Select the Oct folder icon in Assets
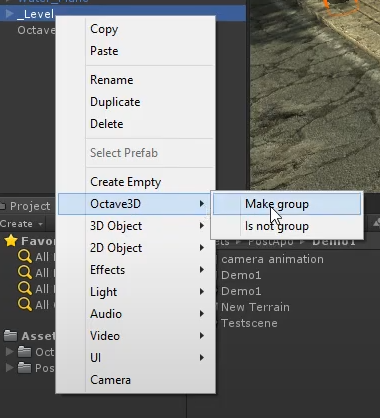 pos(24,352)
